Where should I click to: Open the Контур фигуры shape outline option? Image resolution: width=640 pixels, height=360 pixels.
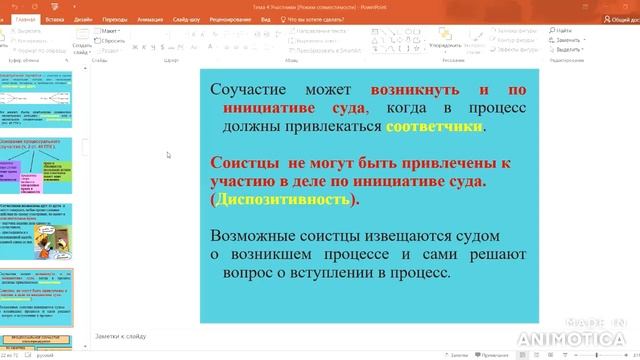tap(512, 40)
